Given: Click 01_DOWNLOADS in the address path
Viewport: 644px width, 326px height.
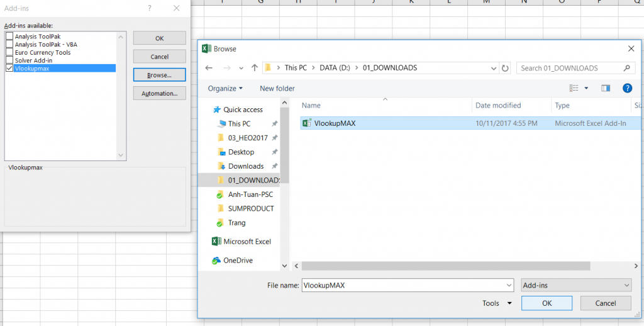Looking at the screenshot, I should pos(390,68).
